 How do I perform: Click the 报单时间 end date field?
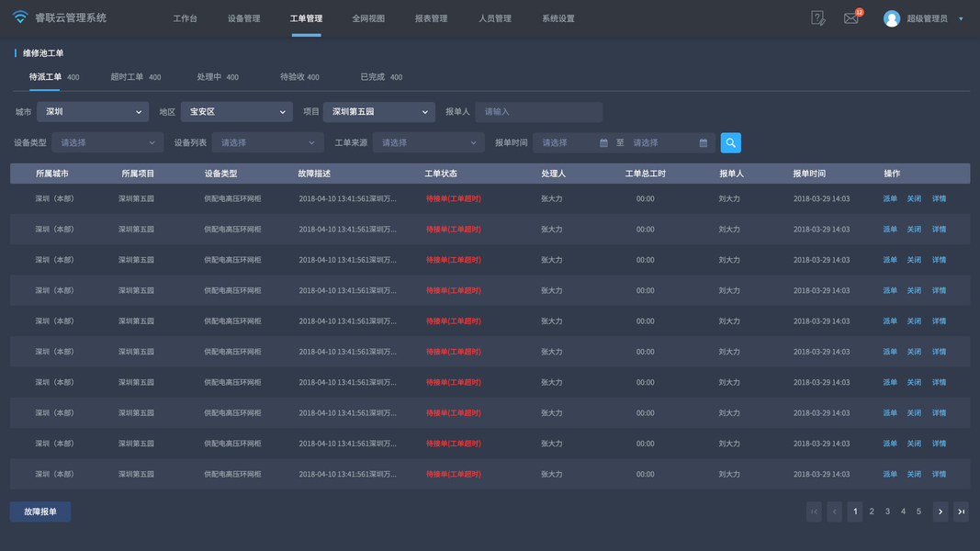point(670,142)
